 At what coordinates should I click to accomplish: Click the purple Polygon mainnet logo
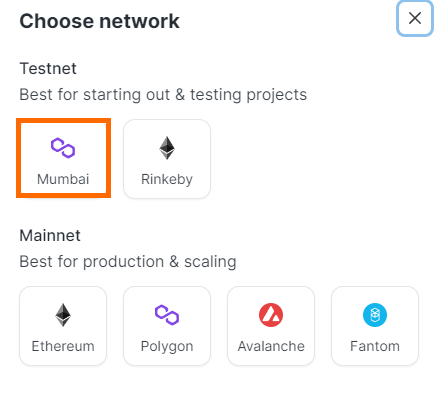(167, 315)
